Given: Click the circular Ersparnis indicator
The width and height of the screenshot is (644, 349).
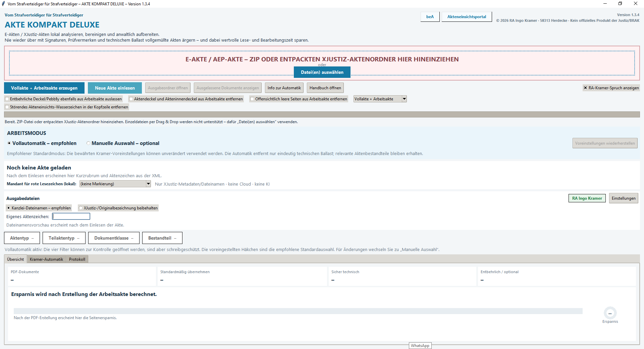Looking at the screenshot, I should pos(610,313).
